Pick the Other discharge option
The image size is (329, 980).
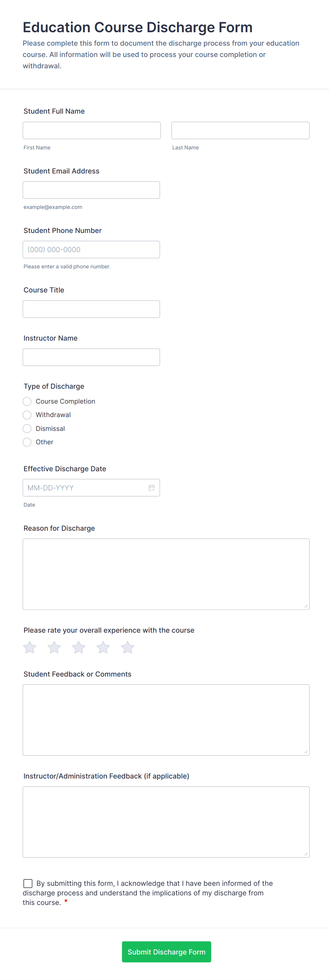[x=27, y=442]
